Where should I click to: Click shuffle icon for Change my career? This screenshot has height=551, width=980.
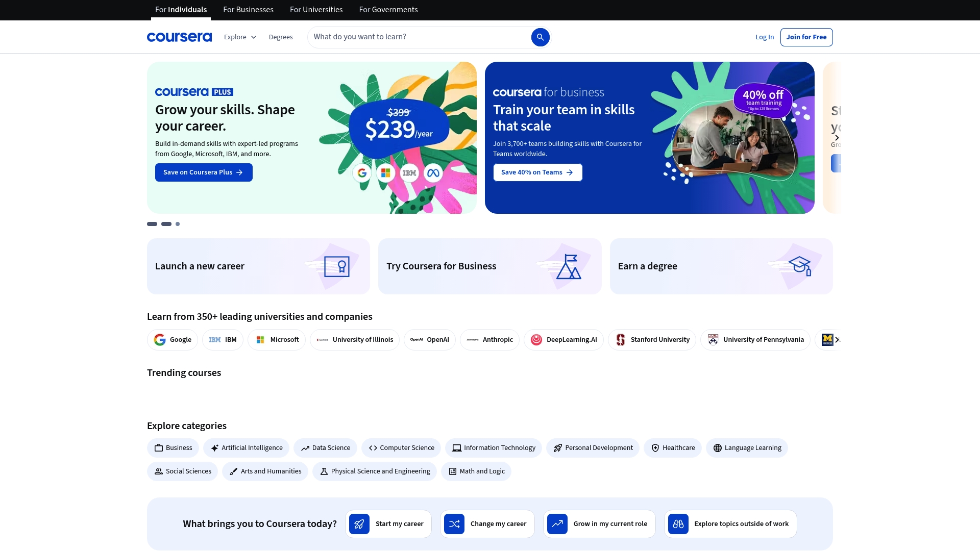(x=454, y=524)
